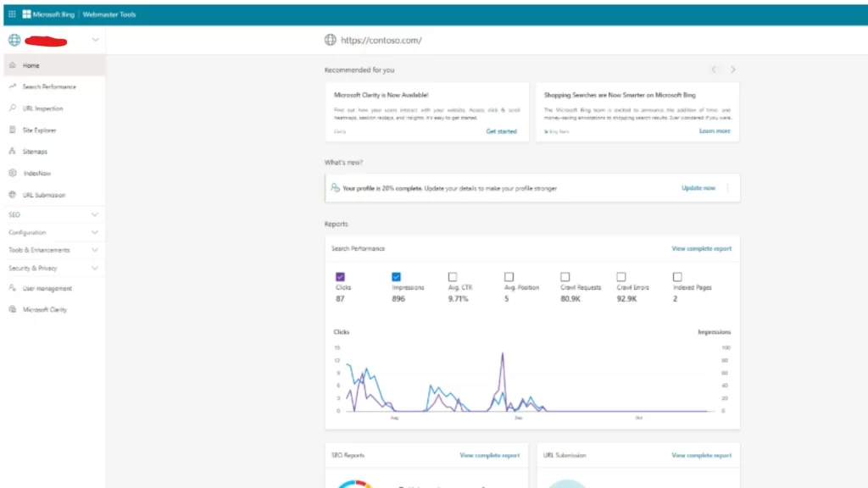Enable the Crawl Errors checkbox
868x488 pixels.
[x=621, y=277]
